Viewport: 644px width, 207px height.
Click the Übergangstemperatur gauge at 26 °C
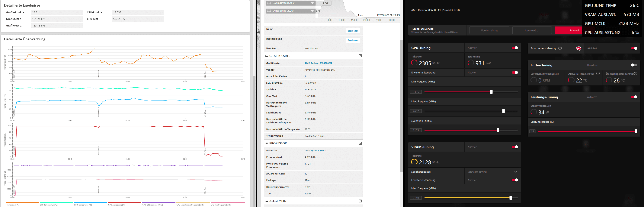coord(609,80)
